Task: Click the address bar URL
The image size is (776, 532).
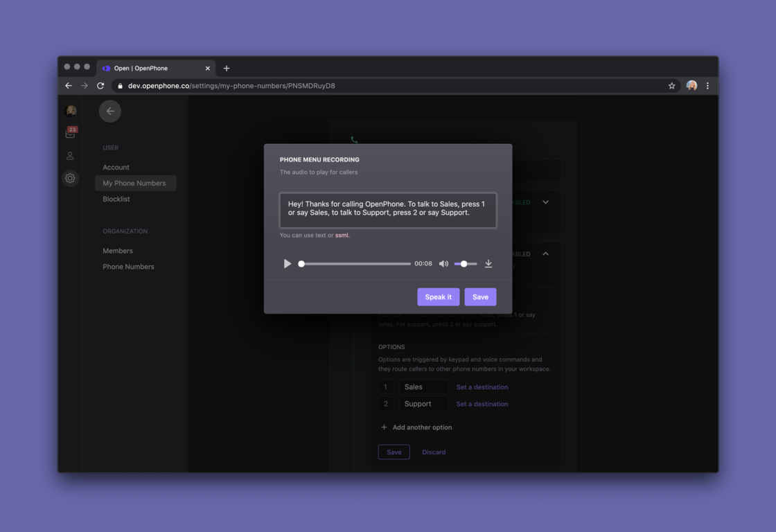Action: 231,86
